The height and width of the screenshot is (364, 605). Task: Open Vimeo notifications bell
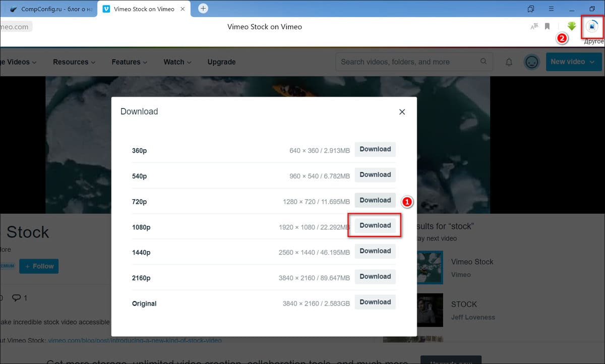(509, 62)
